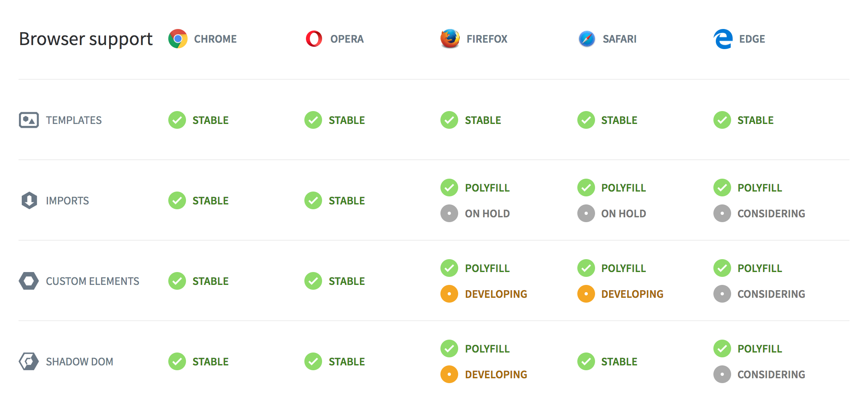Image resolution: width=868 pixels, height=400 pixels.
Task: Click the "Browser support" heading
Action: point(86,39)
